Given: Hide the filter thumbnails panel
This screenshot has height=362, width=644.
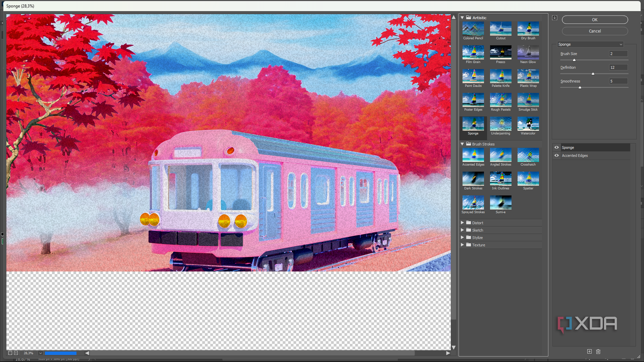Looking at the screenshot, I should pyautogui.click(x=555, y=18).
